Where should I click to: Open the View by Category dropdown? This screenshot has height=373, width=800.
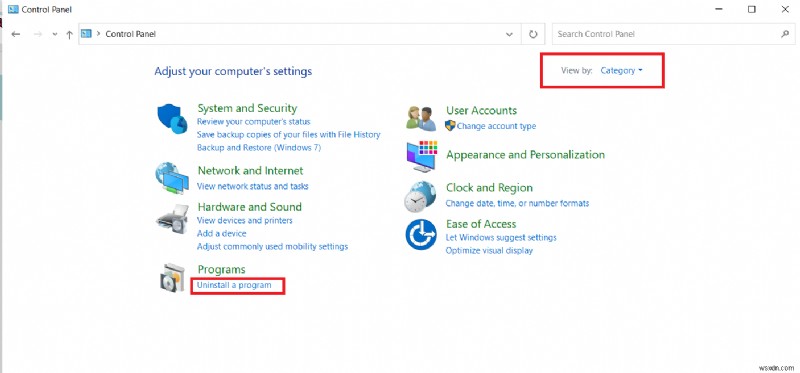pyautogui.click(x=621, y=71)
